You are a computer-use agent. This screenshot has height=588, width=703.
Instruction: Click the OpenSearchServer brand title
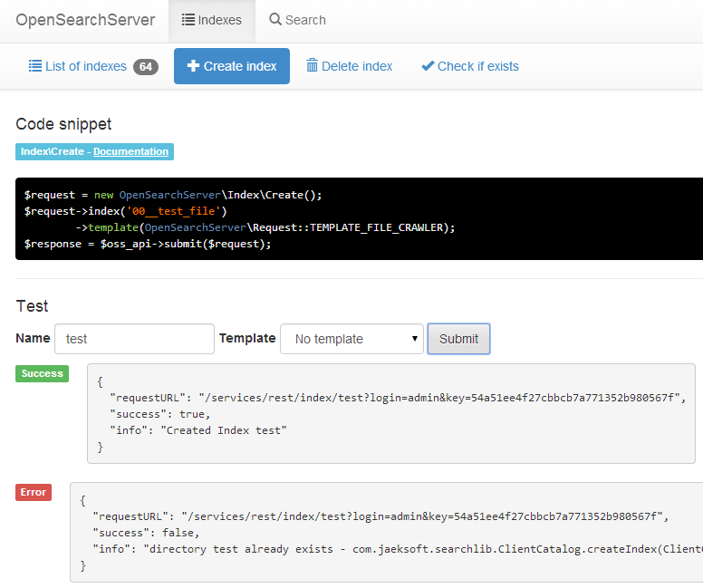(x=85, y=20)
